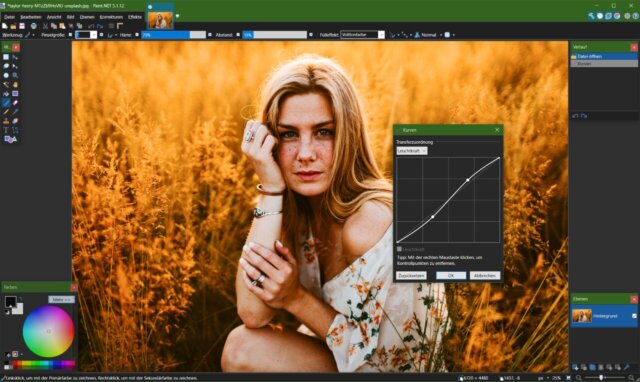Viewport: 640px width, 382px height.
Task: Click the New file icon
Action: coord(4,26)
